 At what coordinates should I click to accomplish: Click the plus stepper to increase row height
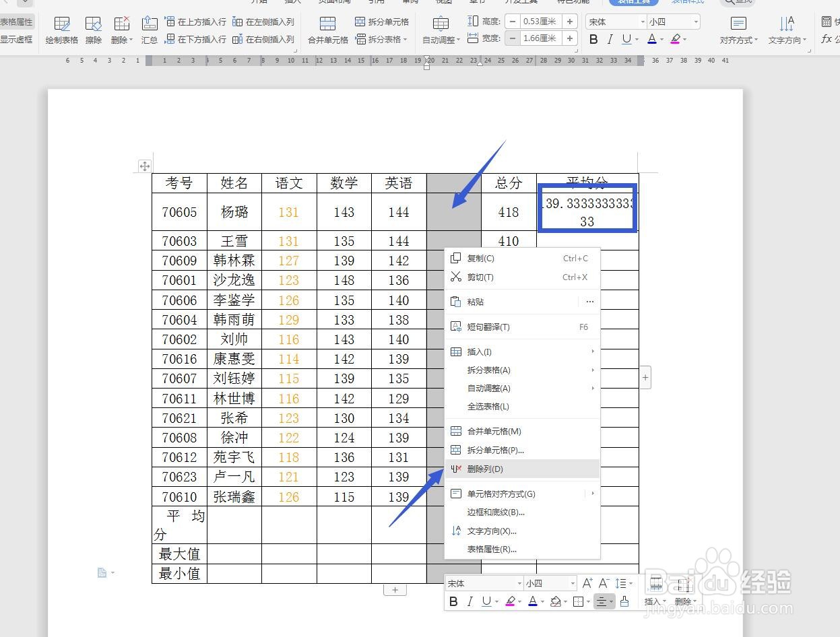click(x=570, y=21)
